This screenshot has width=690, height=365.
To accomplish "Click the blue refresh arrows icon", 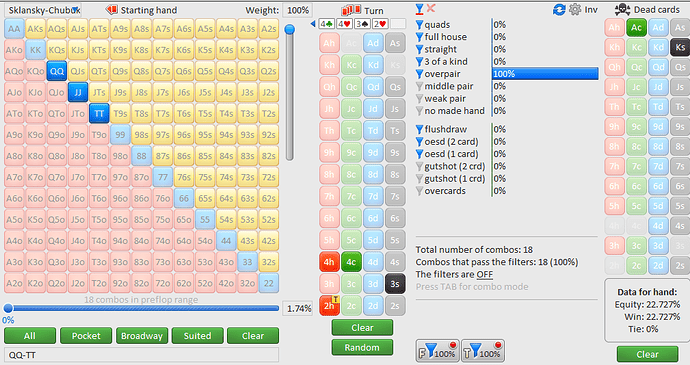I will pyautogui.click(x=559, y=9).
